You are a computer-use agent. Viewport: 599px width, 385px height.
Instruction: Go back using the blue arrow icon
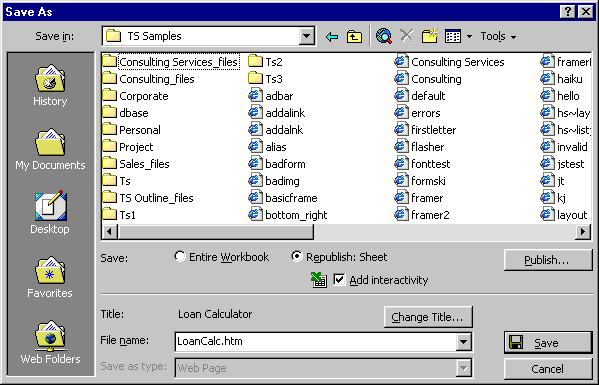coord(332,37)
